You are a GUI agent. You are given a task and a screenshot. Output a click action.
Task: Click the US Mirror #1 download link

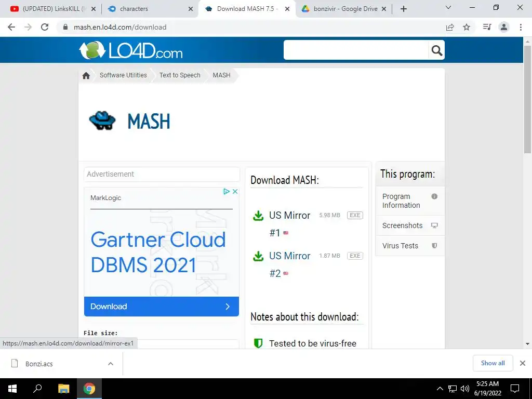coord(289,224)
